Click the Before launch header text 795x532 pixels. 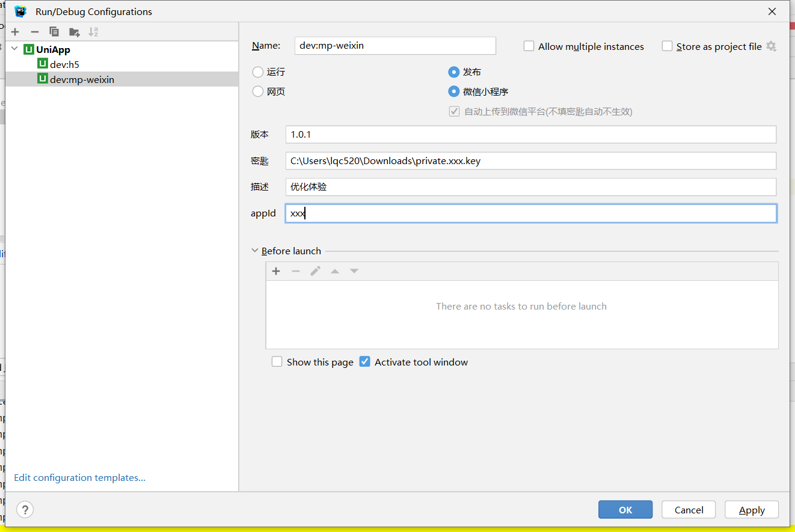coord(291,251)
